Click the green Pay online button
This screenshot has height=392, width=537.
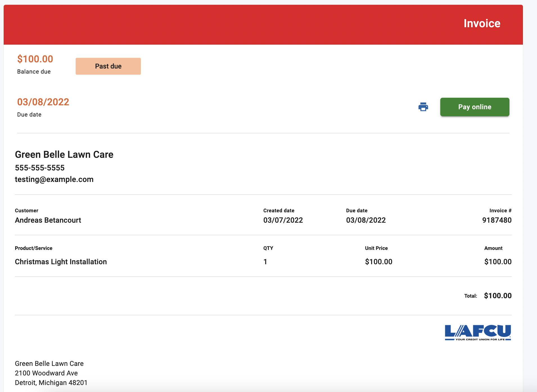(475, 107)
